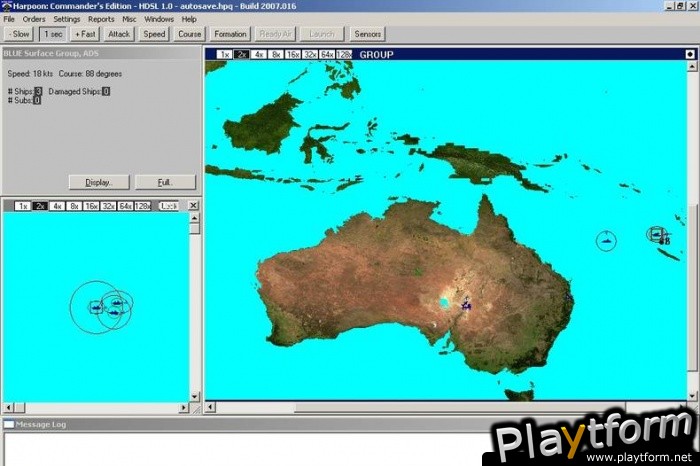The width and height of the screenshot is (700, 466).
Task: Click the Speed toolbar button
Action: coord(154,34)
